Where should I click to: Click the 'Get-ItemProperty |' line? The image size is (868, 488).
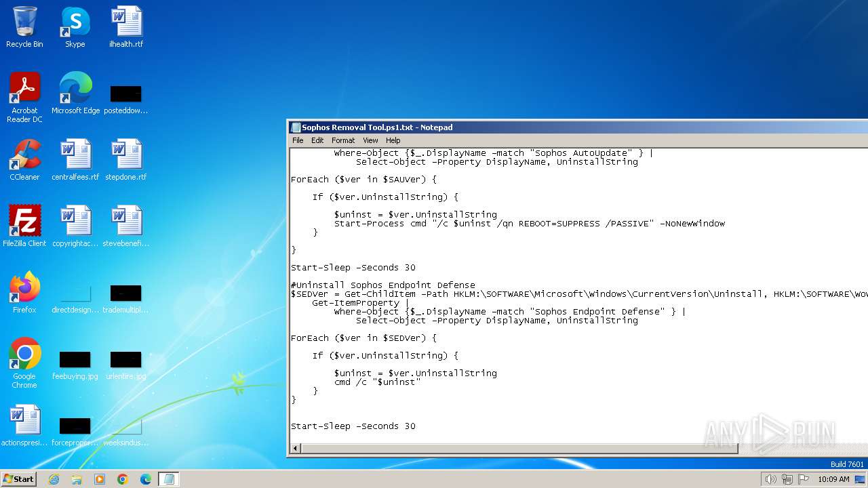pos(361,303)
